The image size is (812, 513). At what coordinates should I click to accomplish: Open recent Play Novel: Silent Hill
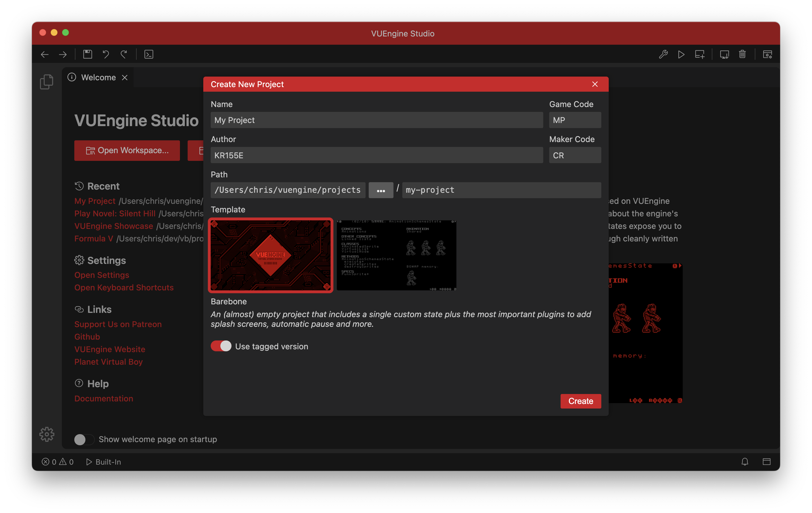point(115,214)
